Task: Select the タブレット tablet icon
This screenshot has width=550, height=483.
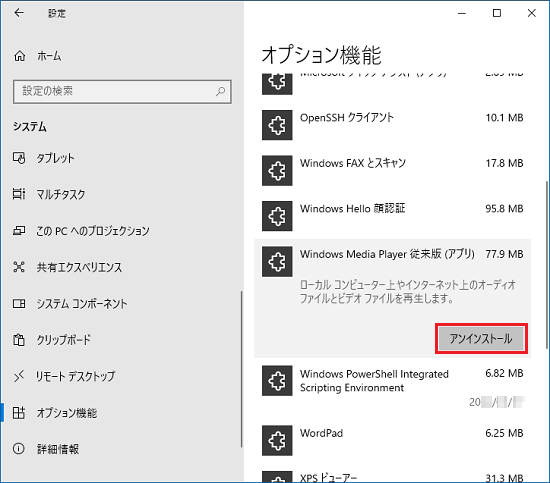Action: point(19,158)
